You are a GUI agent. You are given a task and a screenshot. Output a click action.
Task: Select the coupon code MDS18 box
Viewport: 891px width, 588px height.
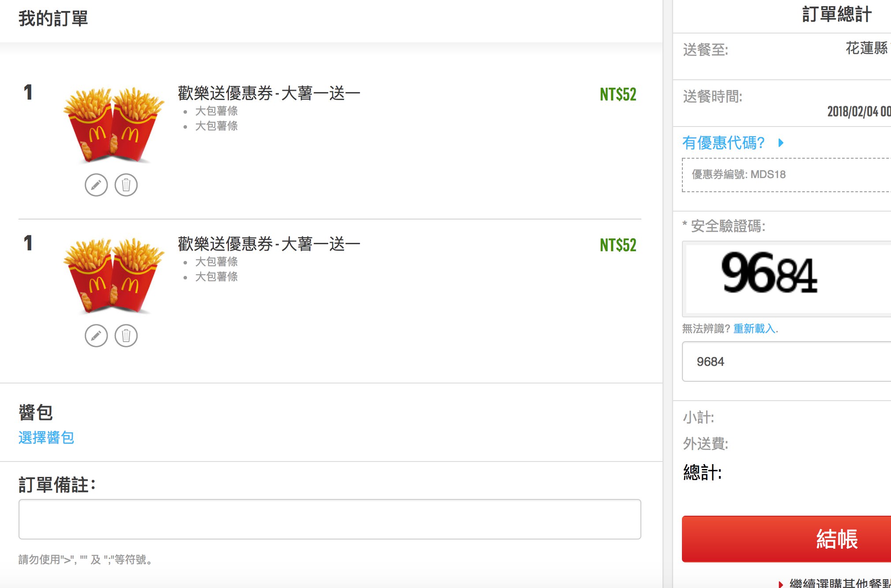tap(786, 175)
